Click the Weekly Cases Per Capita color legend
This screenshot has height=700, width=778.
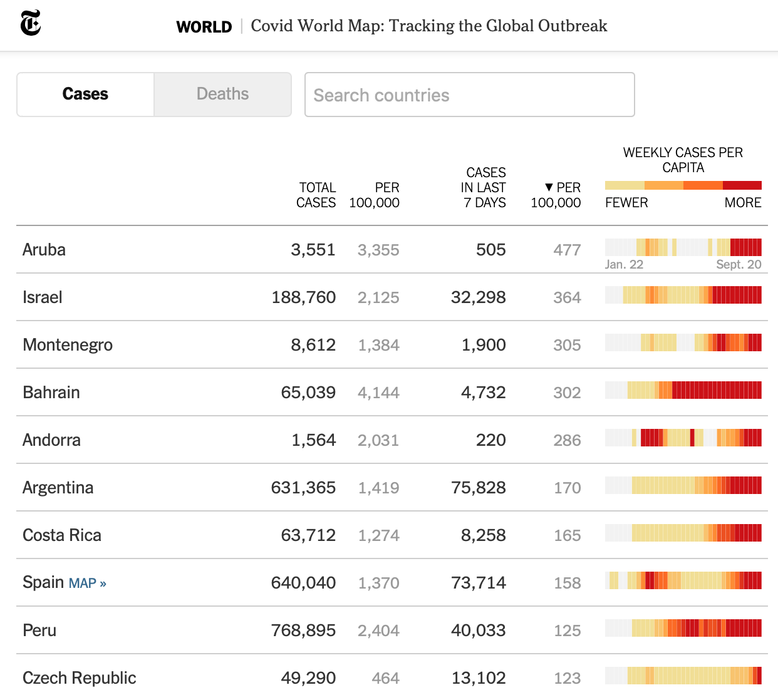[683, 185]
